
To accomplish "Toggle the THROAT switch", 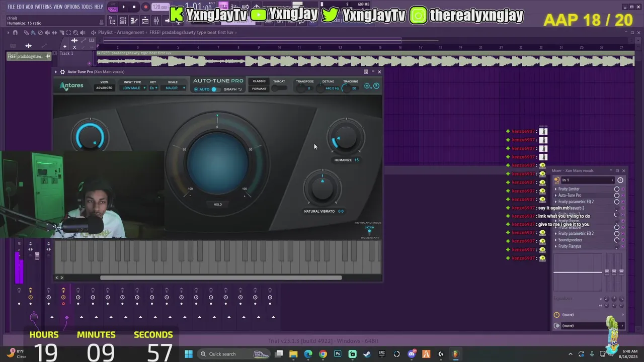I will [x=279, y=88].
